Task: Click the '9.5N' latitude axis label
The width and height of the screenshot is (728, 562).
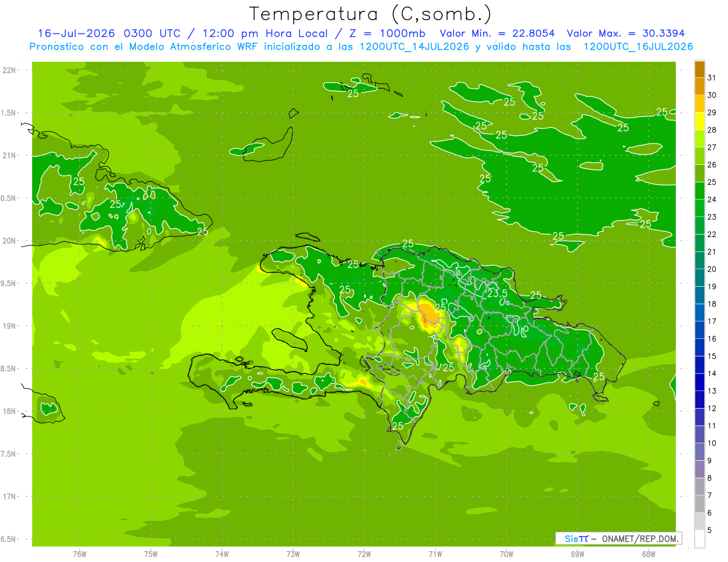Action: point(9,283)
